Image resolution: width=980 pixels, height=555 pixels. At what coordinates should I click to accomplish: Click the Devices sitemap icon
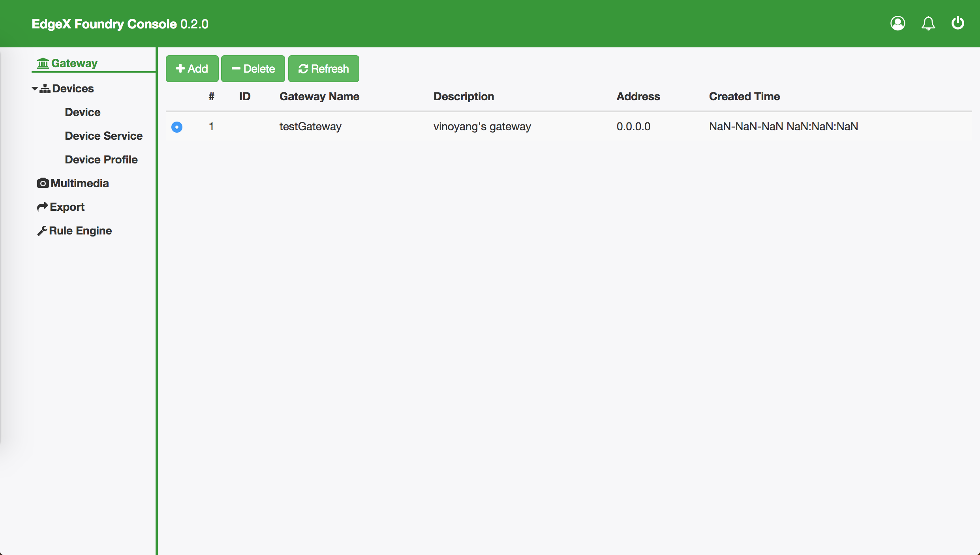coord(45,88)
